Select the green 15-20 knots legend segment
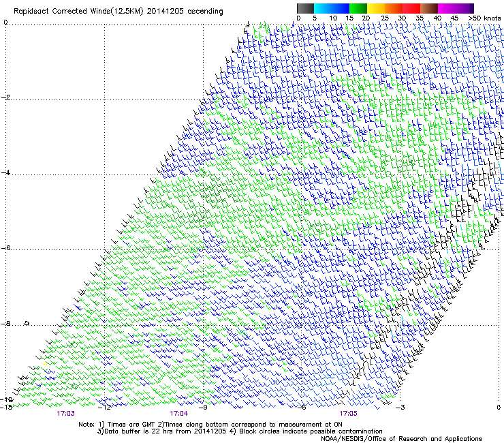504x443 pixels. pyautogui.click(x=358, y=8)
